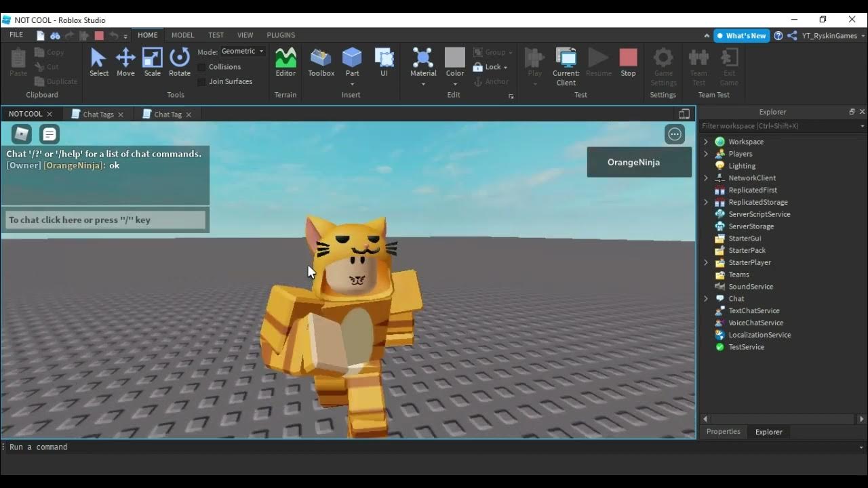Toggle the viewport split layout icon
Screen dimensions: 868x488
tap(684, 114)
